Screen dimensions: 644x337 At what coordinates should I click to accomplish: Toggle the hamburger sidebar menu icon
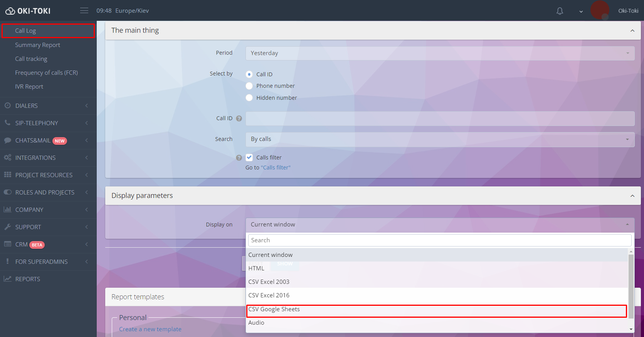coord(84,11)
